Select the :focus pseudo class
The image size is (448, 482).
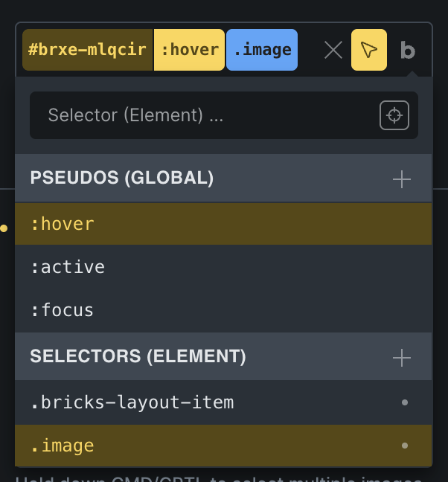[x=223, y=310]
